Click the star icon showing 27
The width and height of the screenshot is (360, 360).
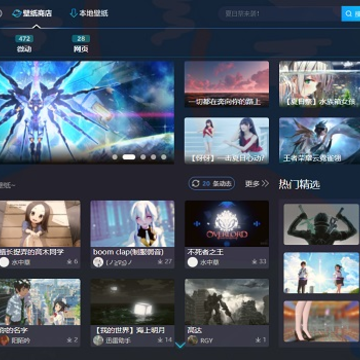160,262
